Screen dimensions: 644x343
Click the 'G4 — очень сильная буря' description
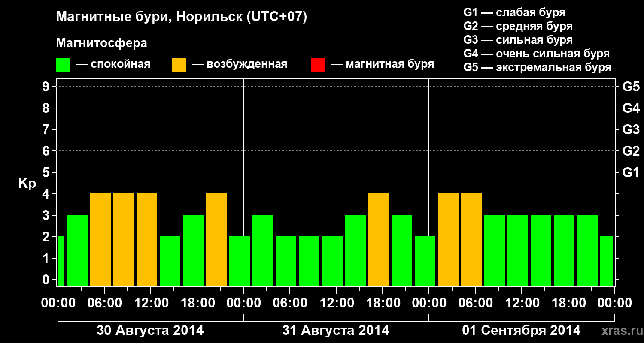[x=537, y=54]
